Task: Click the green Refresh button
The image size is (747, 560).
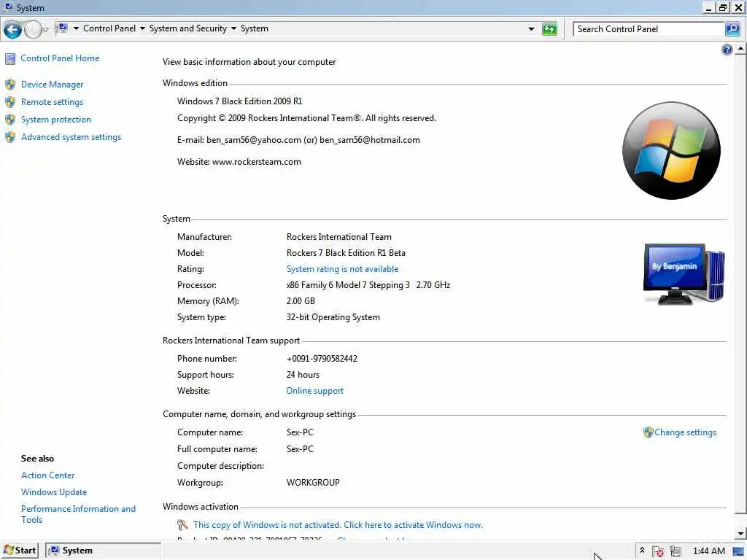Action: coord(549,29)
